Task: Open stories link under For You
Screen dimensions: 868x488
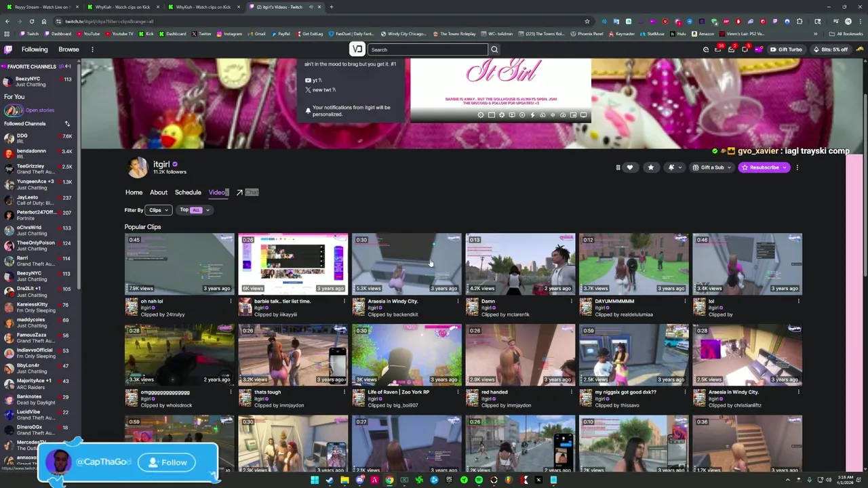Action: 39,110
